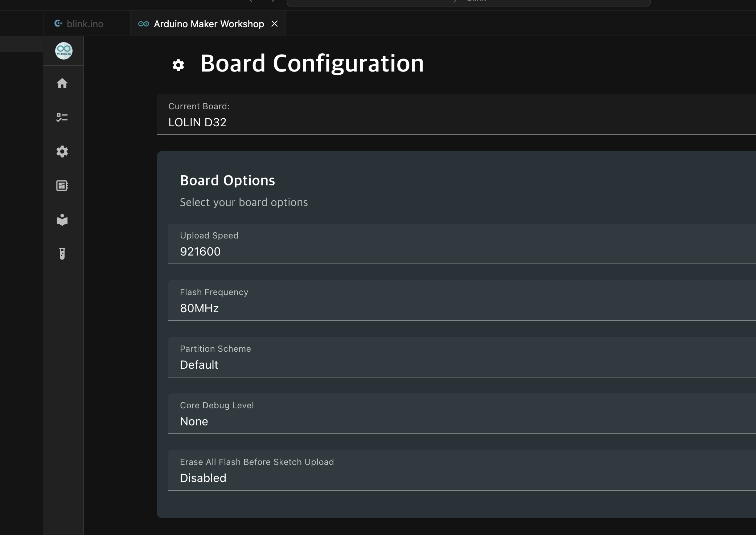Open the Home page from sidebar
The width and height of the screenshot is (756, 535).
click(62, 83)
